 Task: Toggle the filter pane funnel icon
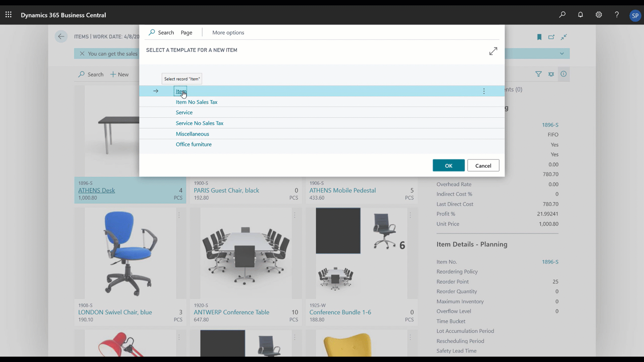pyautogui.click(x=538, y=74)
